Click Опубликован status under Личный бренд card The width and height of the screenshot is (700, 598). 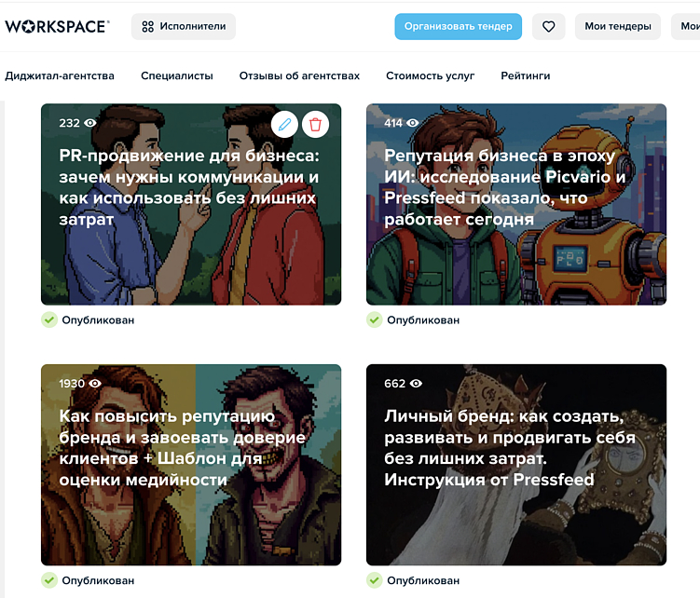coord(423,580)
